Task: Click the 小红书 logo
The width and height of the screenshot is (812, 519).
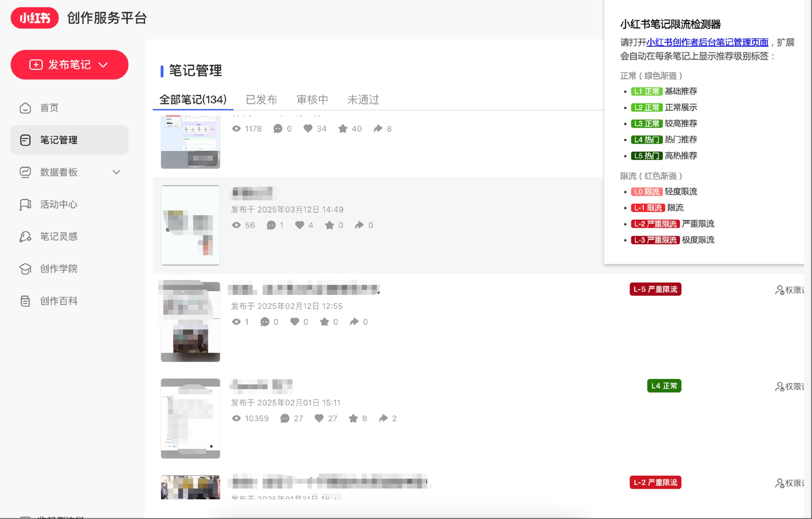Action: point(34,18)
